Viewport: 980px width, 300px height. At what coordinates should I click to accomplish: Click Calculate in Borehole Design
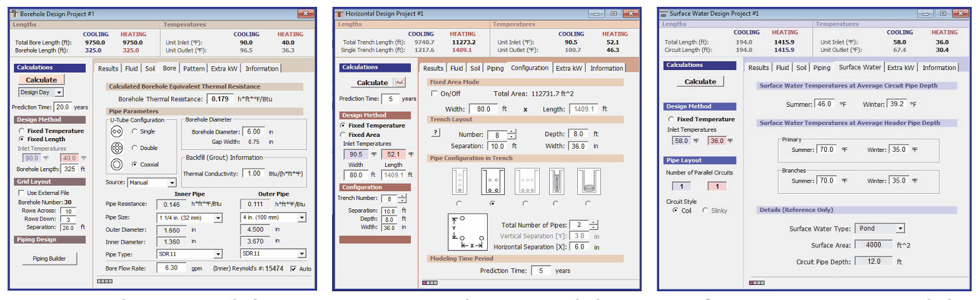pyautogui.click(x=41, y=80)
